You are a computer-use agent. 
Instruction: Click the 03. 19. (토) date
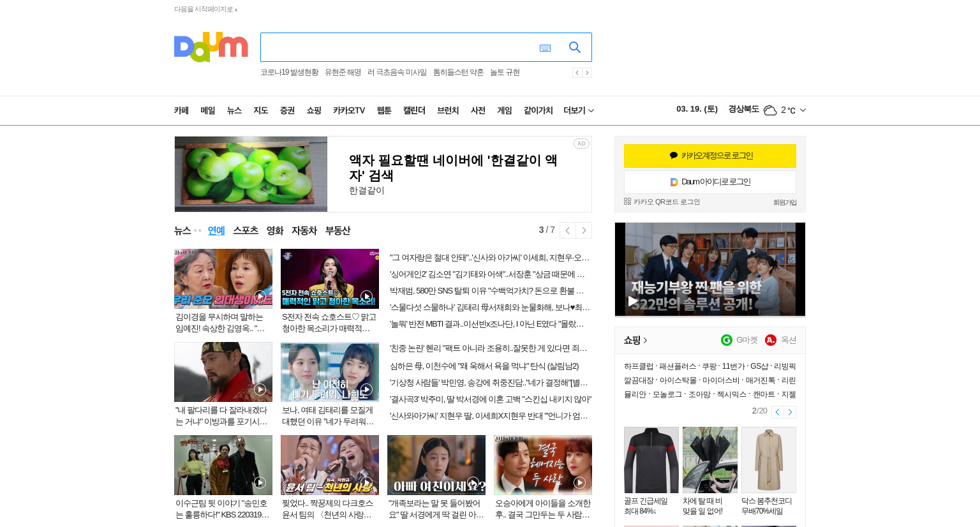(697, 109)
